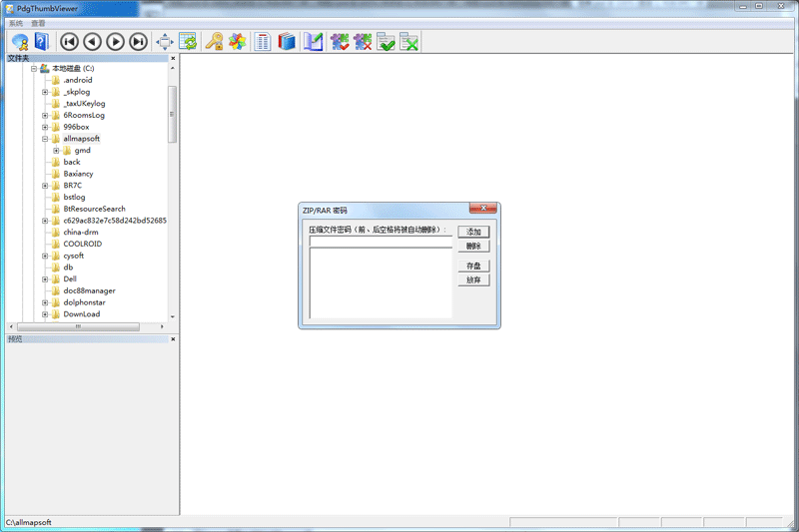Jump to the first page
The width and height of the screenshot is (799, 532).
(x=69, y=42)
